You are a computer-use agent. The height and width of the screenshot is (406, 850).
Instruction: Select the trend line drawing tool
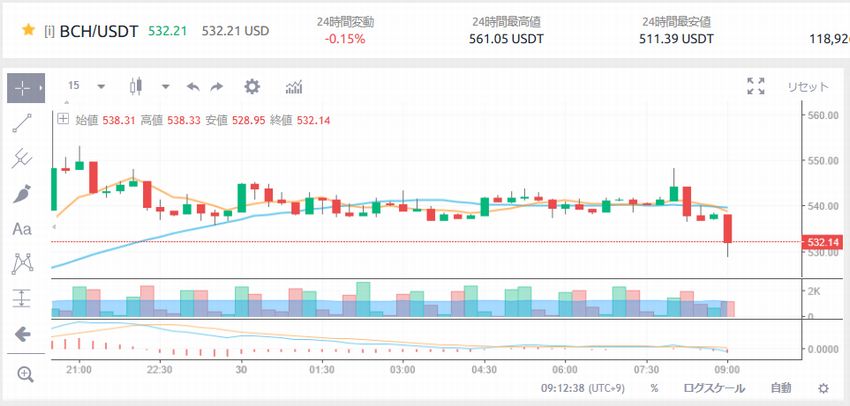point(22,123)
